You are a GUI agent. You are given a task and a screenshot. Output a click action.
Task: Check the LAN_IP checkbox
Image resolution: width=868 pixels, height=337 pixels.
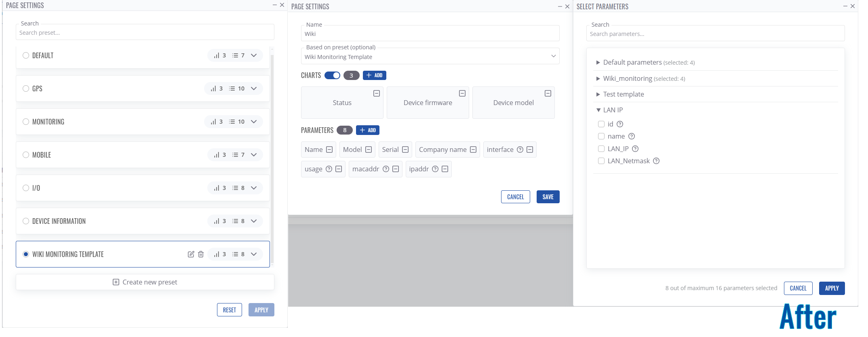(601, 149)
